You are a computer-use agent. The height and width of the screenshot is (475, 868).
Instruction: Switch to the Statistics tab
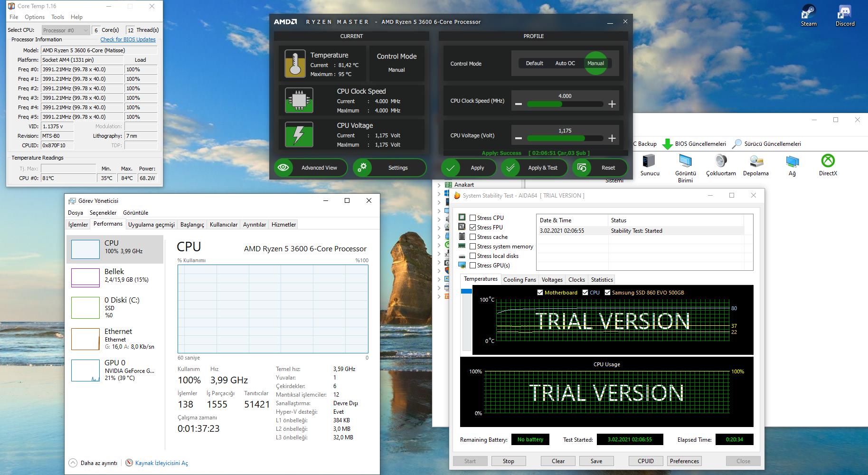click(x=602, y=280)
